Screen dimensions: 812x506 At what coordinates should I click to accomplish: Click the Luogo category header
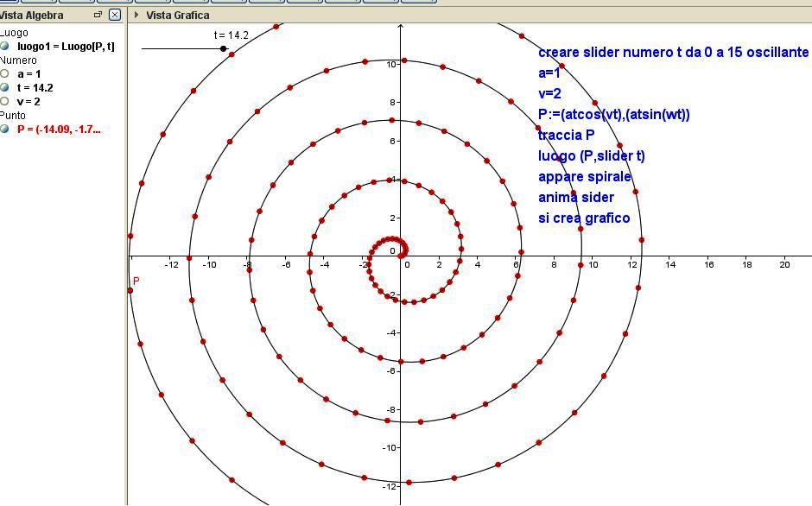(x=14, y=33)
